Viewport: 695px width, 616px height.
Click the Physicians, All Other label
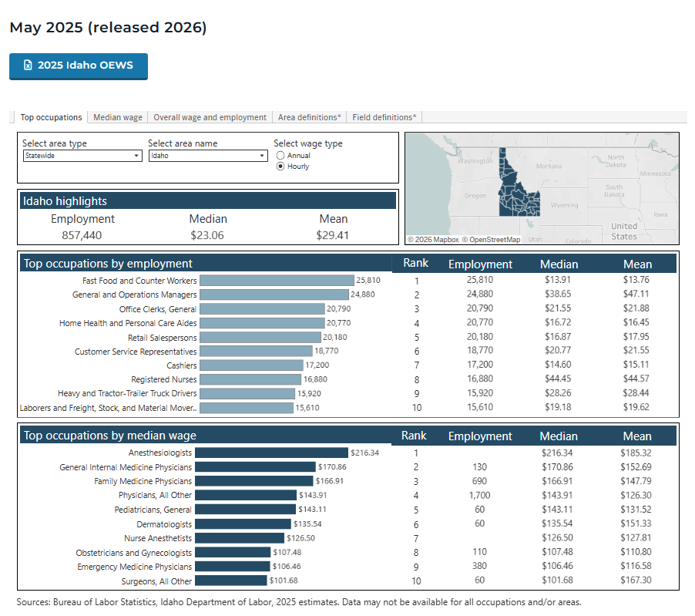tap(155, 496)
